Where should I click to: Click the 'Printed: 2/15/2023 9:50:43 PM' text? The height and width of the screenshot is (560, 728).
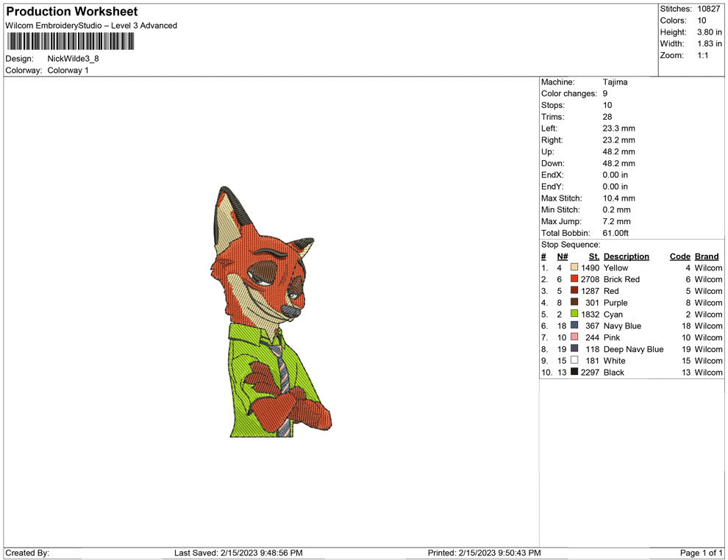tap(485, 553)
